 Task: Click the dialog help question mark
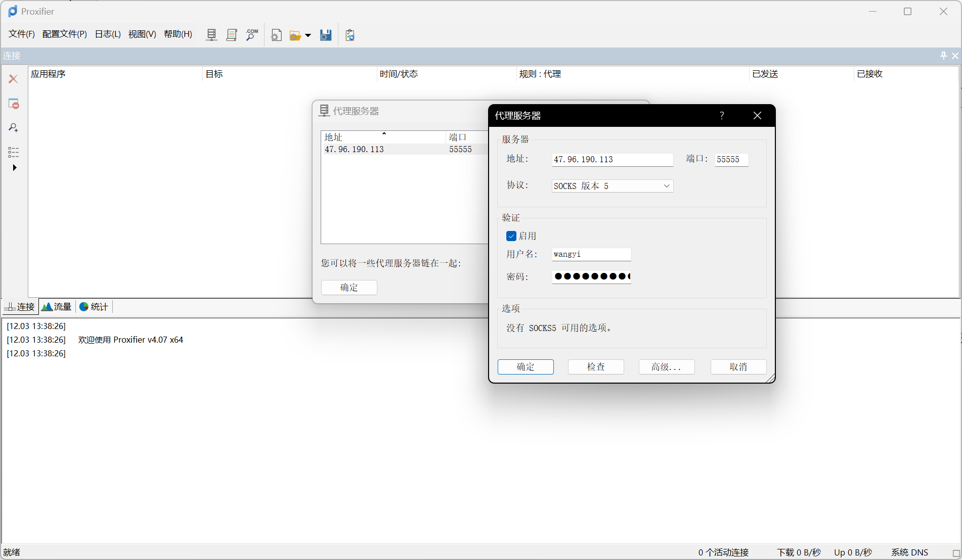[722, 116]
